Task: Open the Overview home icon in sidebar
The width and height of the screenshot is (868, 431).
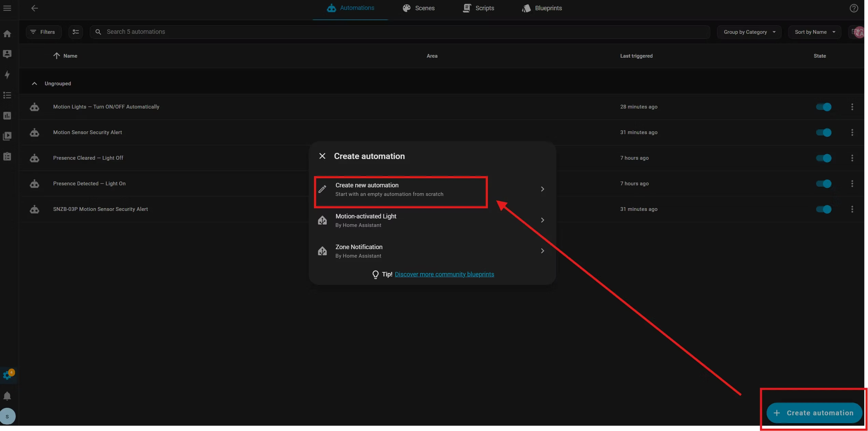Action: click(7, 34)
